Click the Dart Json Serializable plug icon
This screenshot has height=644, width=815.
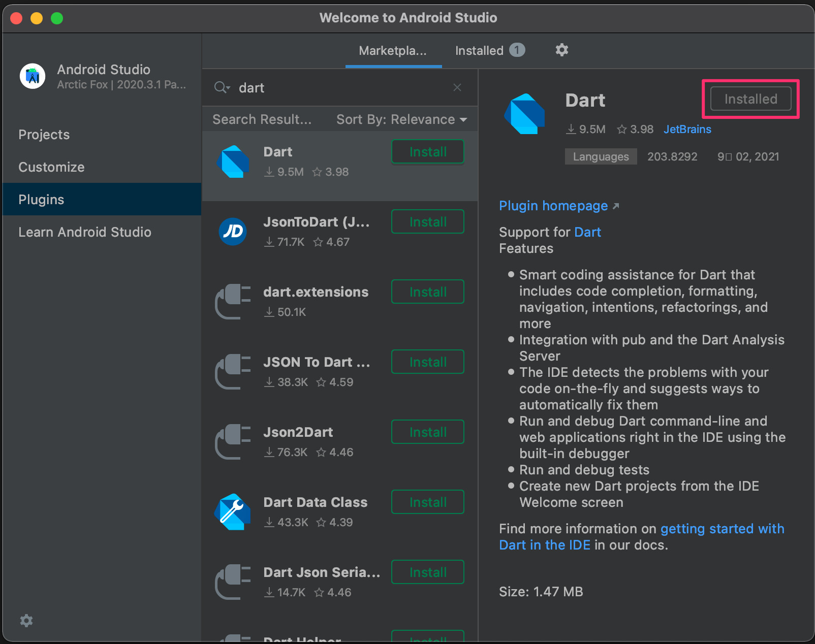pyautogui.click(x=233, y=582)
